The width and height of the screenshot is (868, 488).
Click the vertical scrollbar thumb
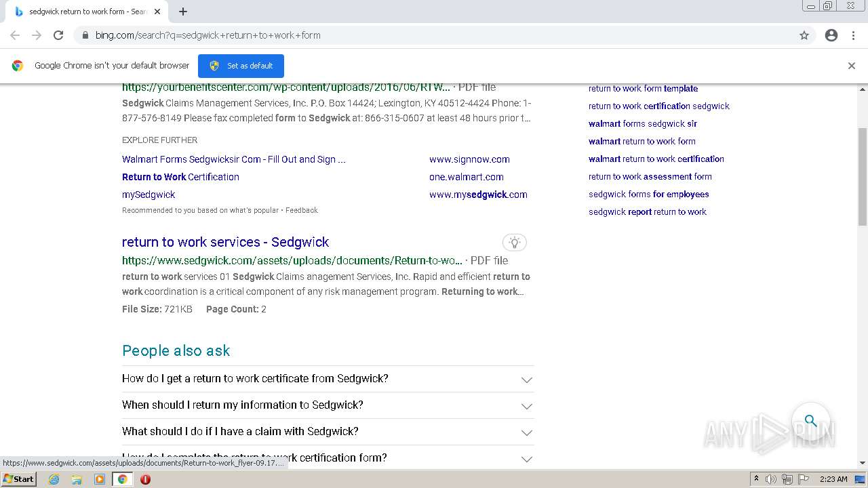863,176
